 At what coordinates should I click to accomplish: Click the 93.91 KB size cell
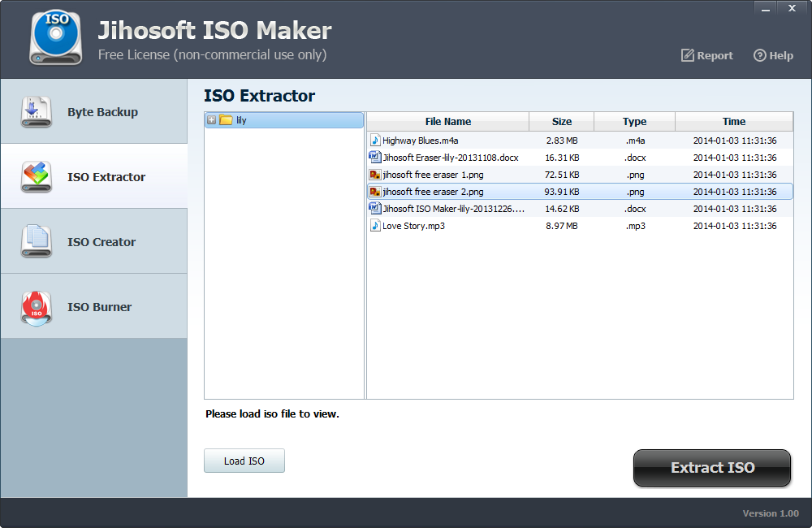click(562, 192)
